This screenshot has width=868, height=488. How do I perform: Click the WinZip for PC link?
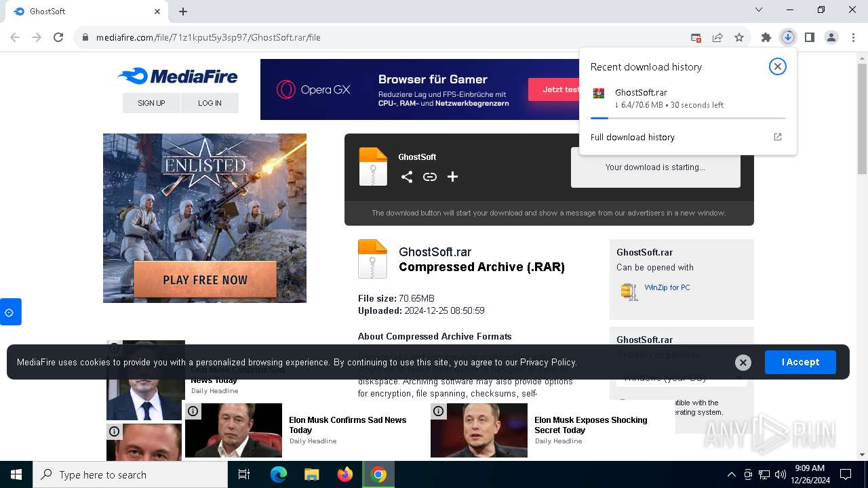667,287
